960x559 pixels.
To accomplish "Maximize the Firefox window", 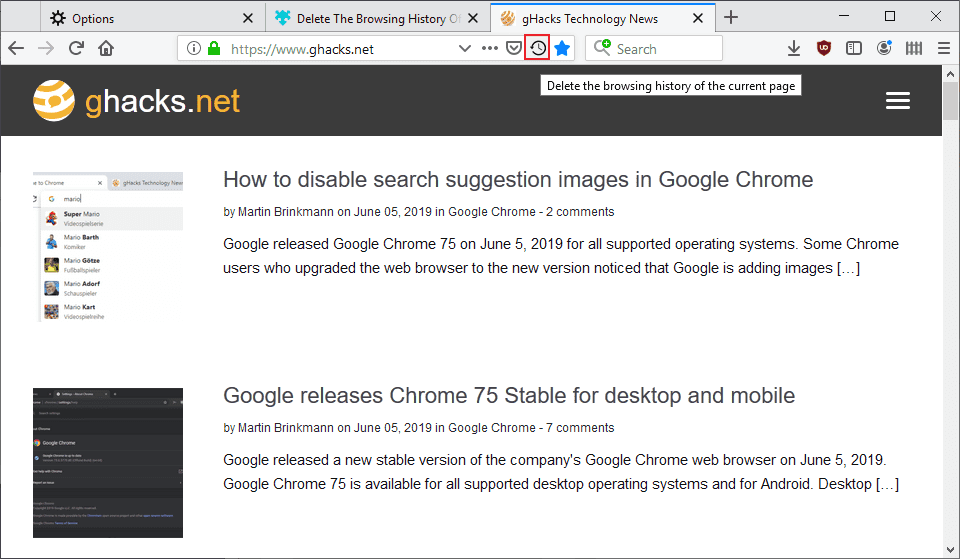I will (x=890, y=16).
